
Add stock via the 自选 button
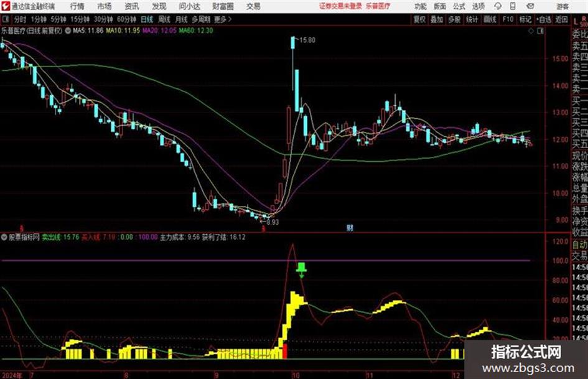(543, 19)
